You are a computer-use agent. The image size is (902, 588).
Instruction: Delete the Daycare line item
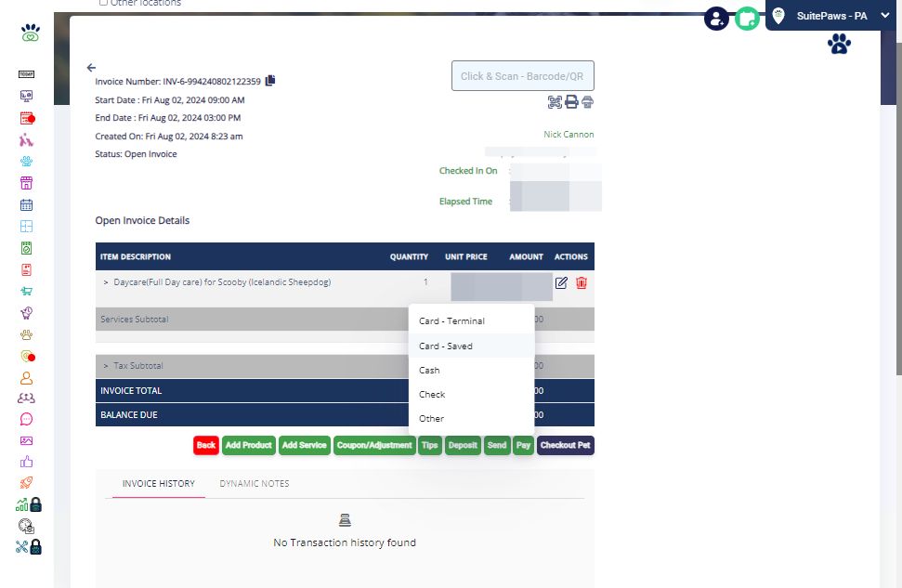[x=582, y=283]
